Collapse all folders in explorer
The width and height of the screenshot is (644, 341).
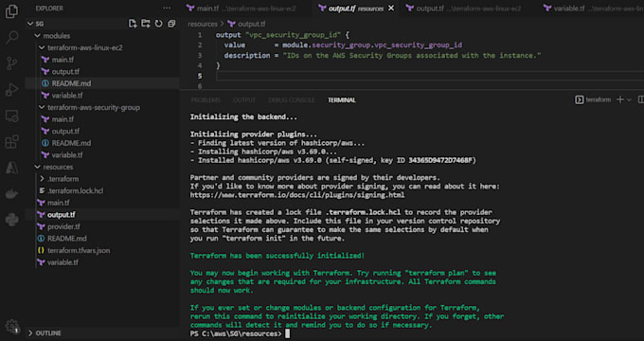(x=171, y=24)
